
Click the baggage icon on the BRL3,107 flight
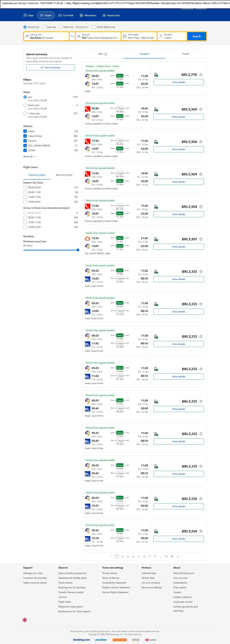pos(156,239)
